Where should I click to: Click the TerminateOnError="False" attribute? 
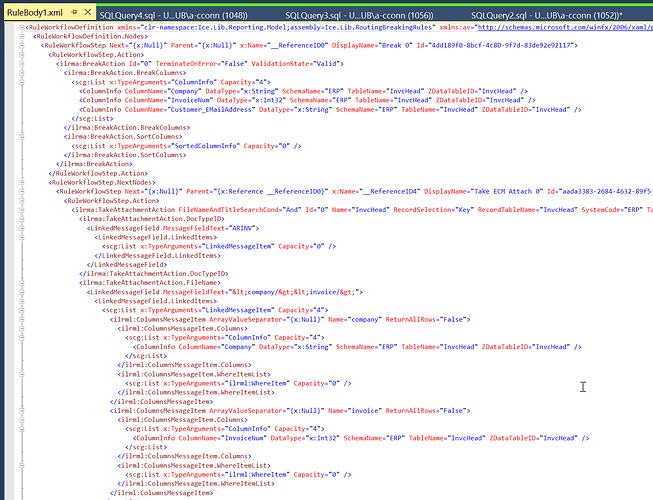202,64
